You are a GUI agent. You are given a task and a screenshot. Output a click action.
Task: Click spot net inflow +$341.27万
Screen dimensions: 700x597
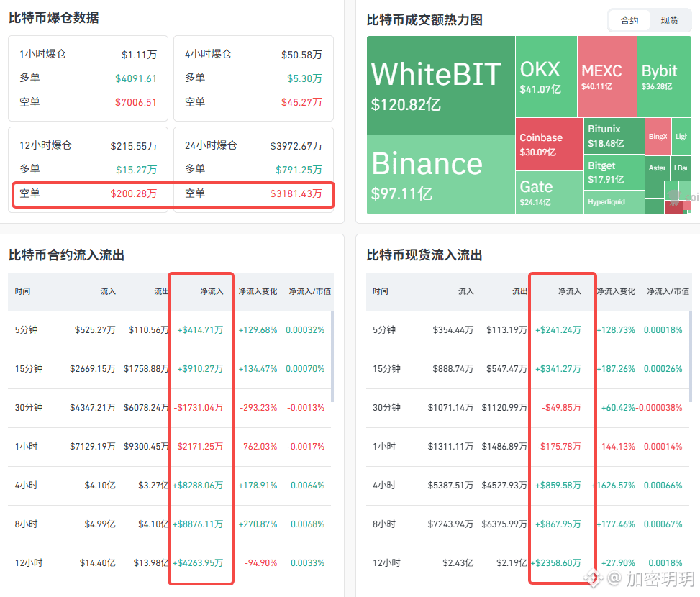pos(558,369)
